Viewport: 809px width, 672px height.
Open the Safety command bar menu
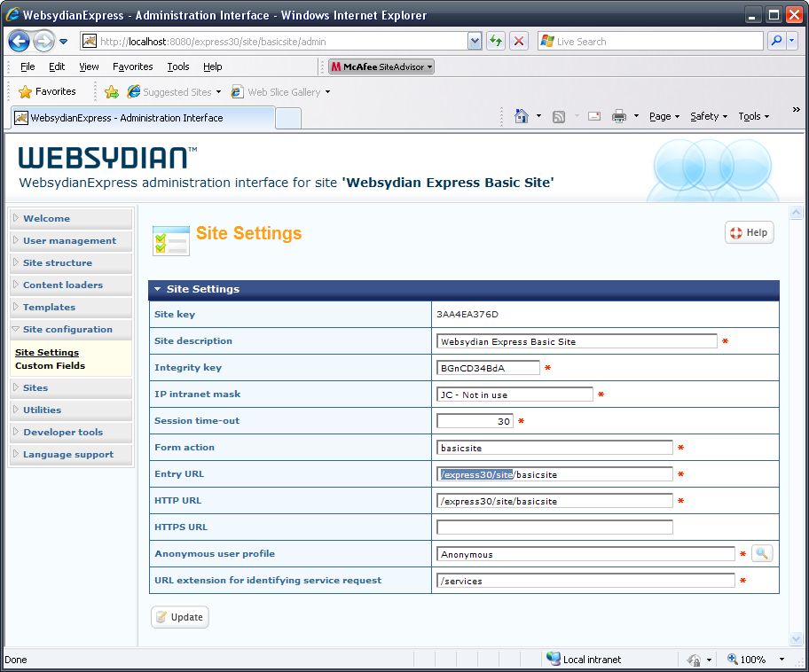(x=709, y=116)
